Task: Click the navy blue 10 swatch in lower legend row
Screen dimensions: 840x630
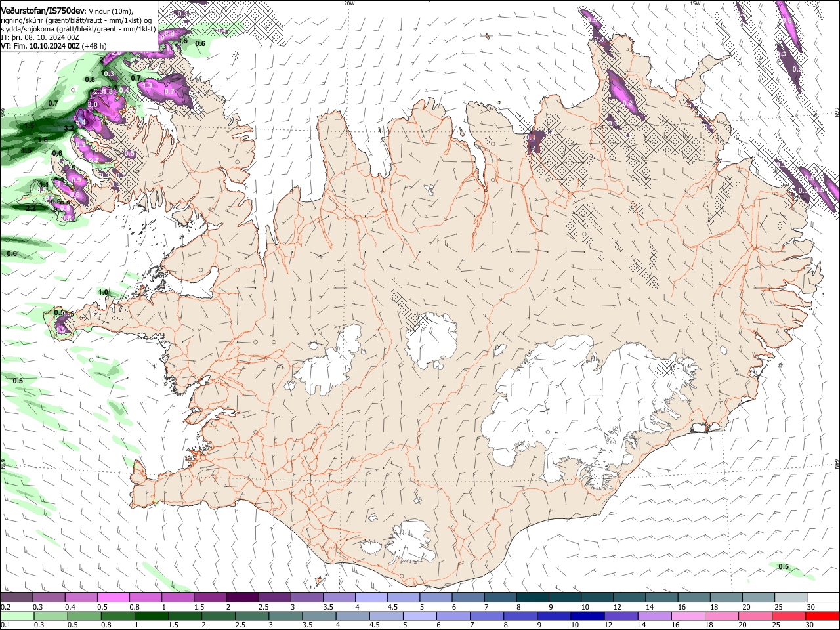Action: pyautogui.click(x=587, y=616)
